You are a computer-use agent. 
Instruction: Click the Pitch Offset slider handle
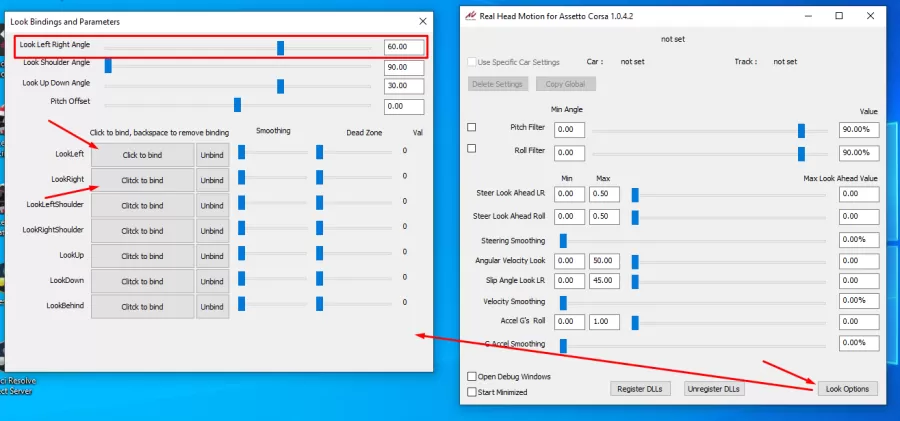pos(237,105)
